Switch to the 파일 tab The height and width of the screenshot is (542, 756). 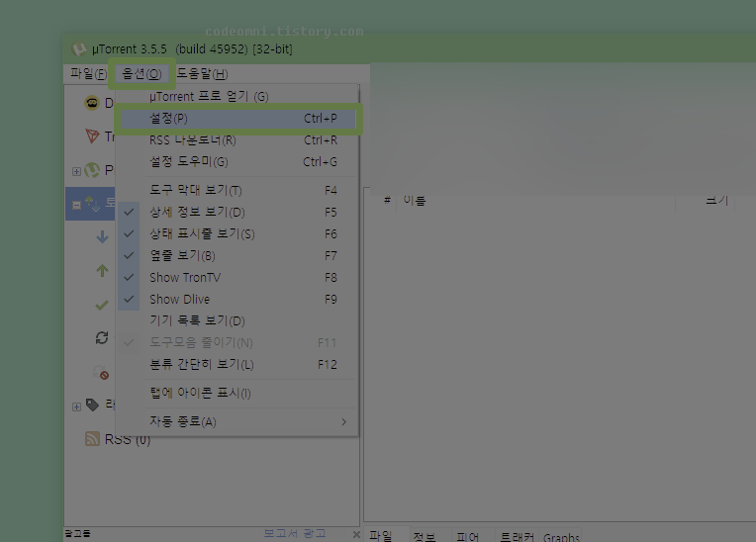tap(380, 536)
